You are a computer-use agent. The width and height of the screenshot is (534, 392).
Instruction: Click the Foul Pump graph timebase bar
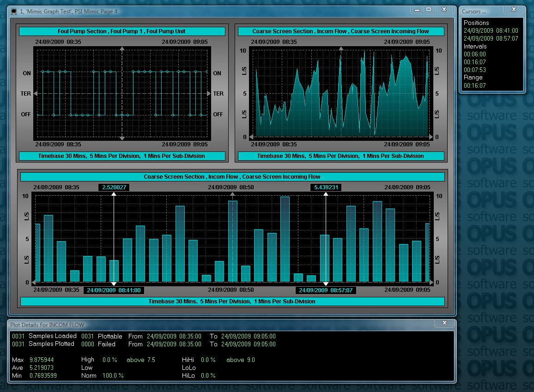pos(122,156)
